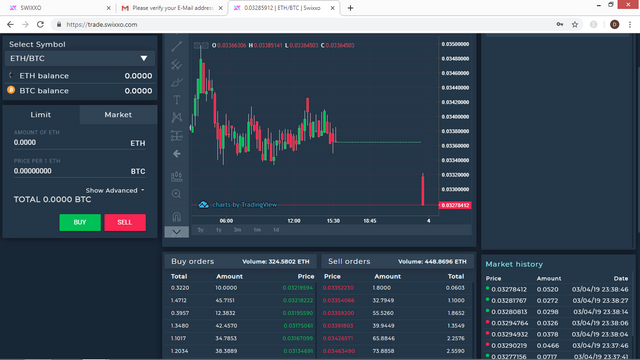640x360 pixels.
Task: Select buy order priced 0.03195590
Action: point(239,313)
